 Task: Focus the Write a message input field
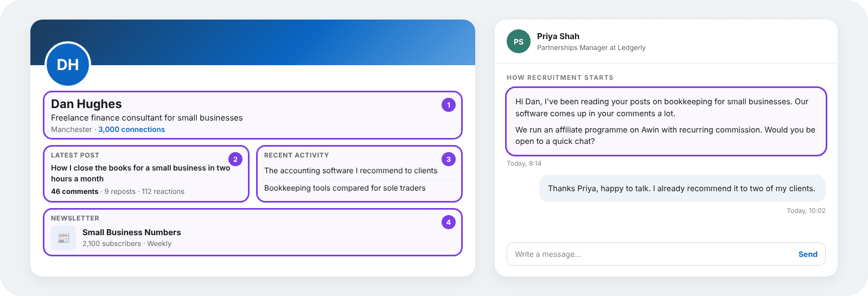666,254
